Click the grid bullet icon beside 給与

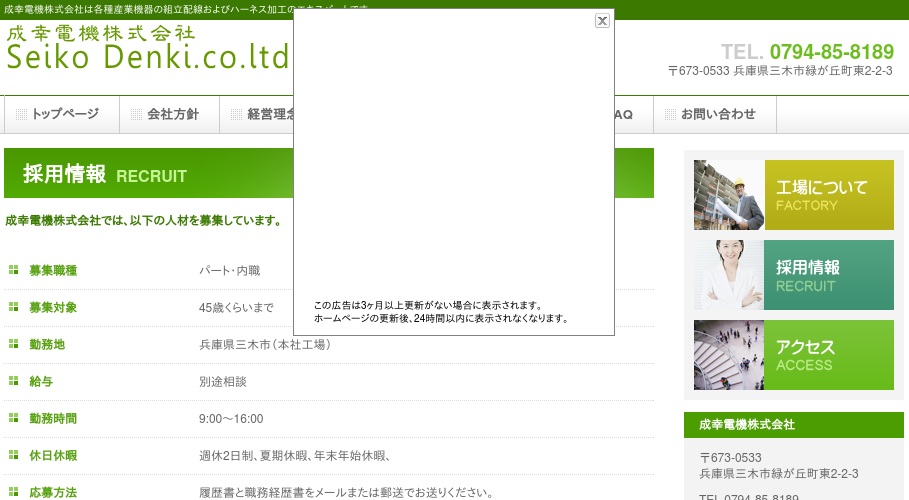(x=14, y=381)
